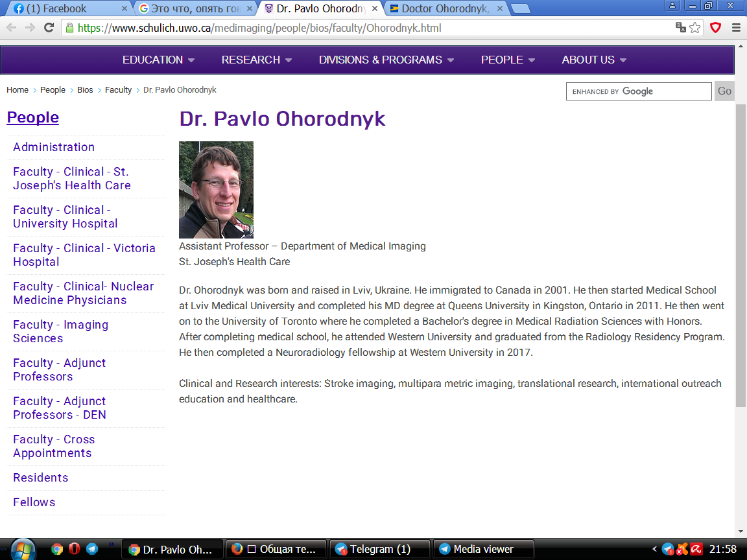
Task: Expand the RESEARCH dropdown menu
Action: tap(256, 60)
